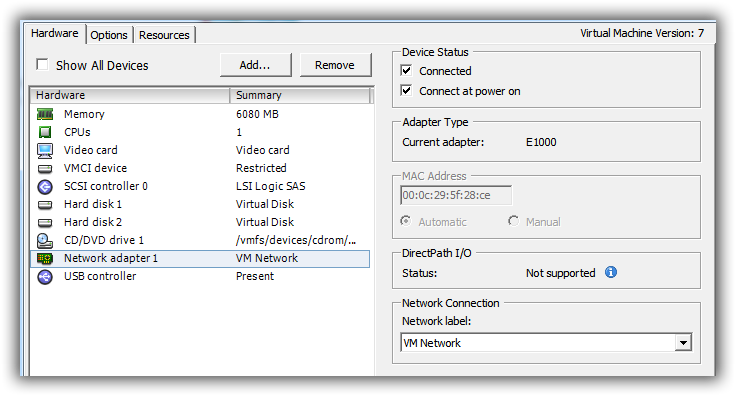This screenshot has height=396, width=736.
Task: Select the CD/DVD drive 1 label
Action: [104, 240]
